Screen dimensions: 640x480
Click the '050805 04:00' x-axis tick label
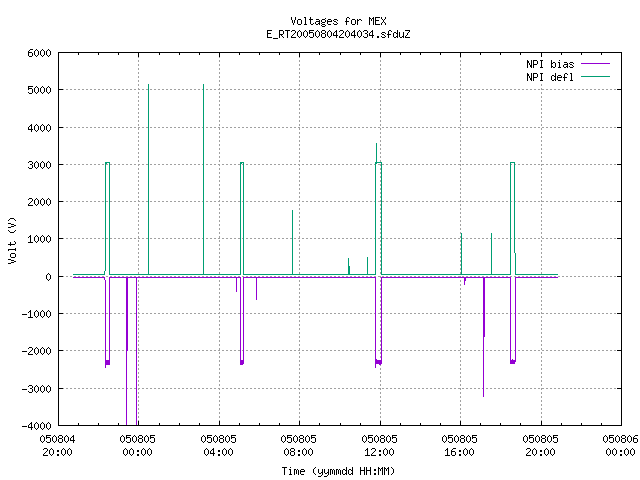coord(218,446)
